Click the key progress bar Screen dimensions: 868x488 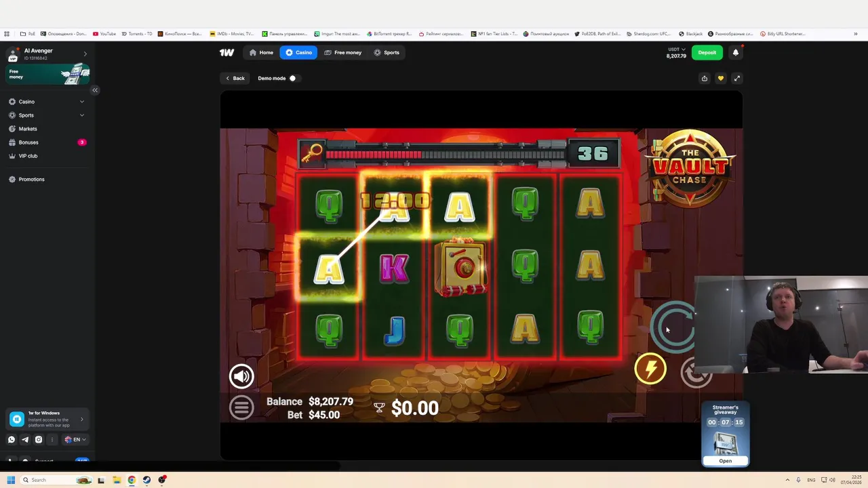tap(445, 155)
